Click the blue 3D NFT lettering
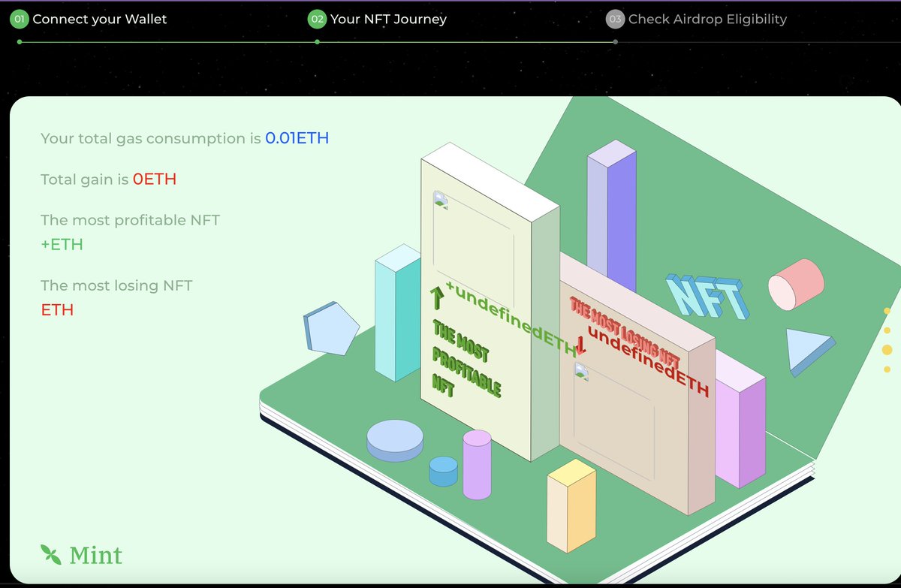 [x=707, y=296]
